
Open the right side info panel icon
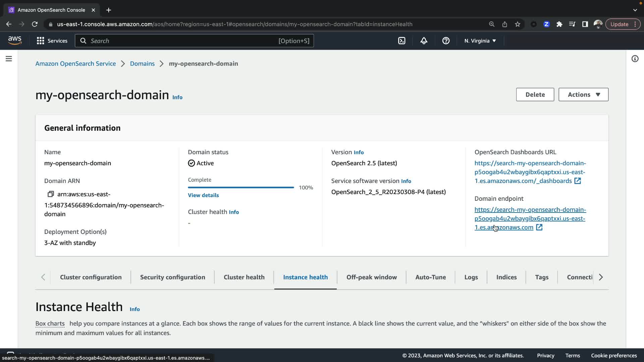pyautogui.click(x=635, y=59)
